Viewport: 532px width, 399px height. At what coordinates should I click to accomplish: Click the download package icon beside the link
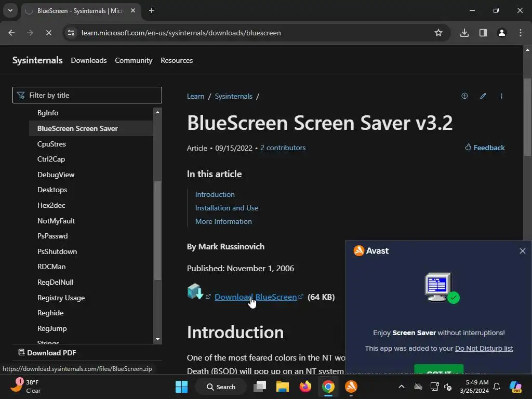195,291
